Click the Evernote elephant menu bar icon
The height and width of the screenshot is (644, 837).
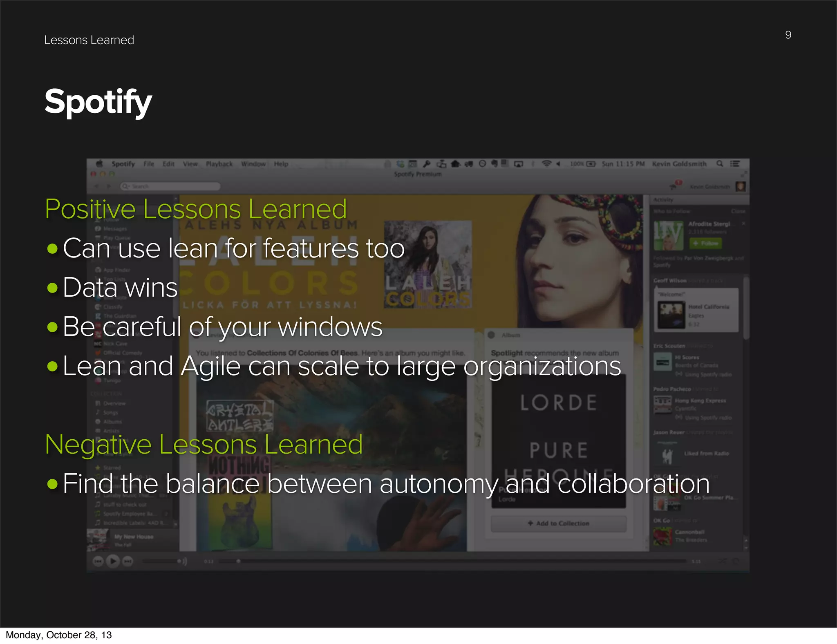(495, 164)
